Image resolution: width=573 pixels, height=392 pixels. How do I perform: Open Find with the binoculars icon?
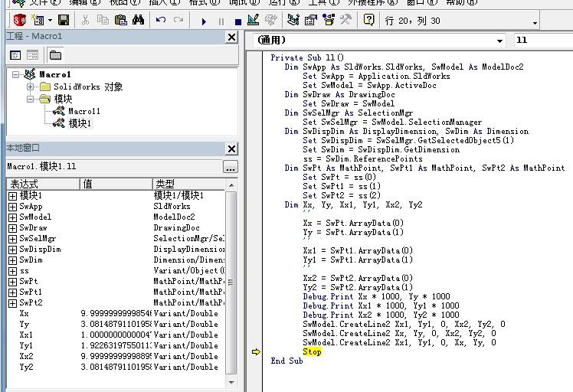pos(138,20)
